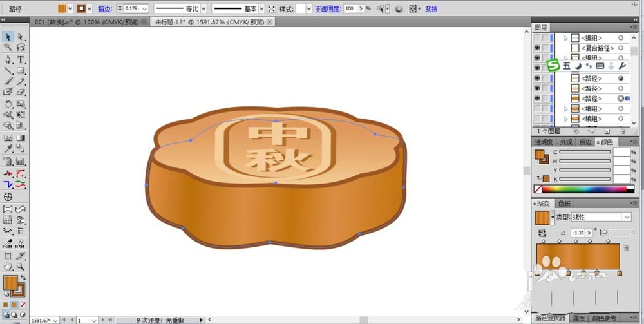This screenshot has height=324, width=644.
Task: Select the Pencil tool
Action: pyautogui.click(x=21, y=81)
